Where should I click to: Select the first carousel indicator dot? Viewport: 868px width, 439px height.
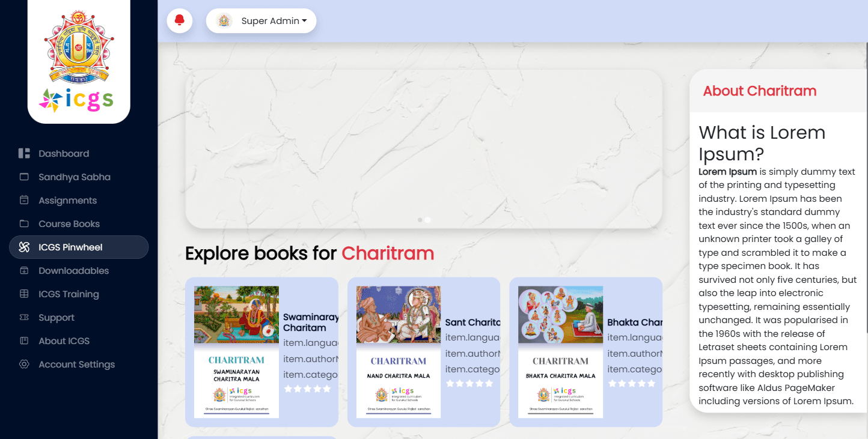coord(420,220)
